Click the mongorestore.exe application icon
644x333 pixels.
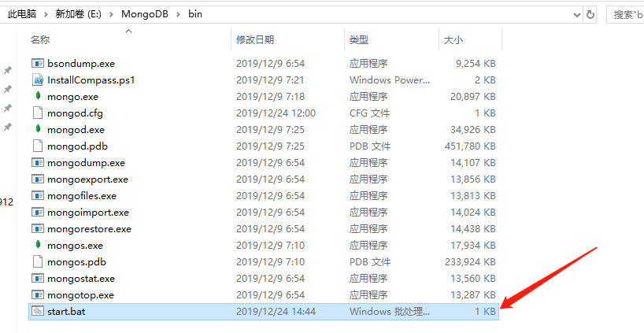coord(38,229)
